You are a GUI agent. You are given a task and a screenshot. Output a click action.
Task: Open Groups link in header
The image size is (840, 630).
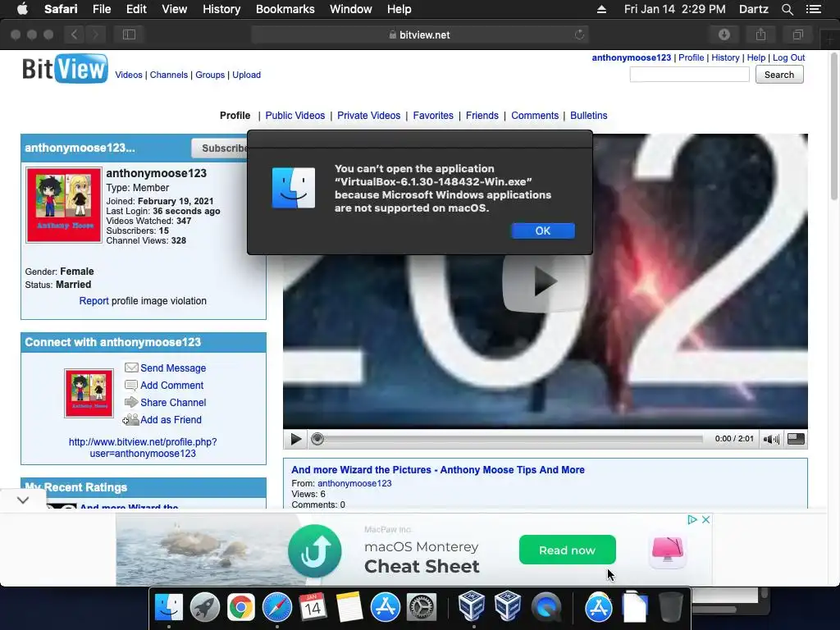(x=210, y=75)
